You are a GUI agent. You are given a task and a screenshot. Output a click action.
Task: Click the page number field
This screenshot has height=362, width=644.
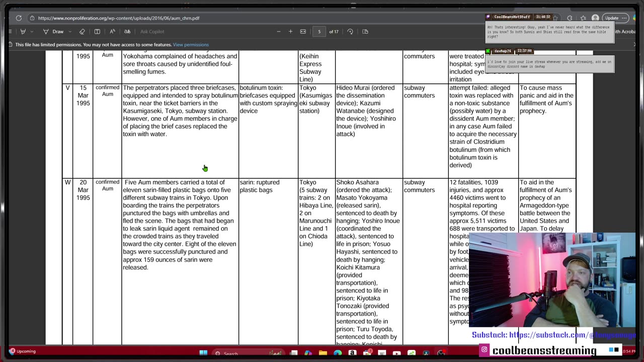click(319, 32)
